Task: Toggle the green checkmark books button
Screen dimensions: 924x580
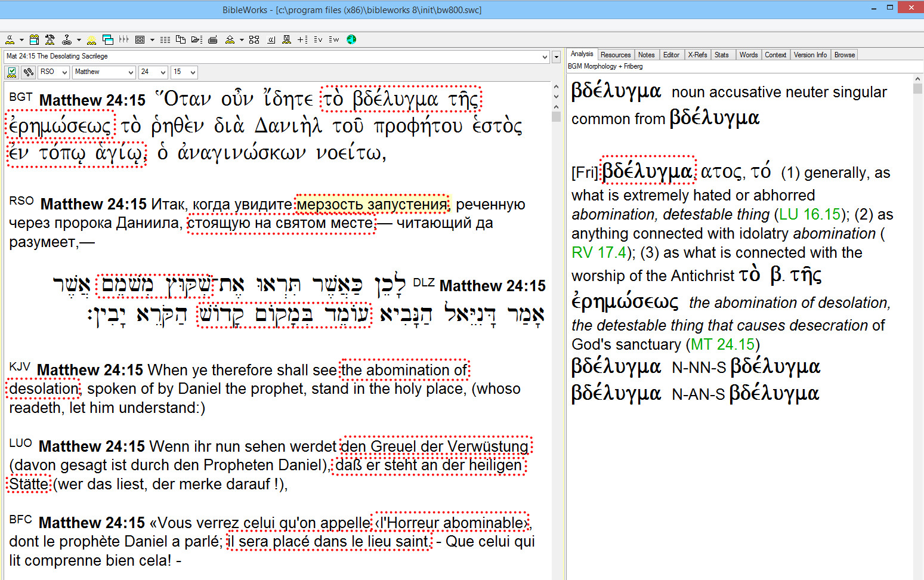Action: pyautogui.click(x=11, y=72)
